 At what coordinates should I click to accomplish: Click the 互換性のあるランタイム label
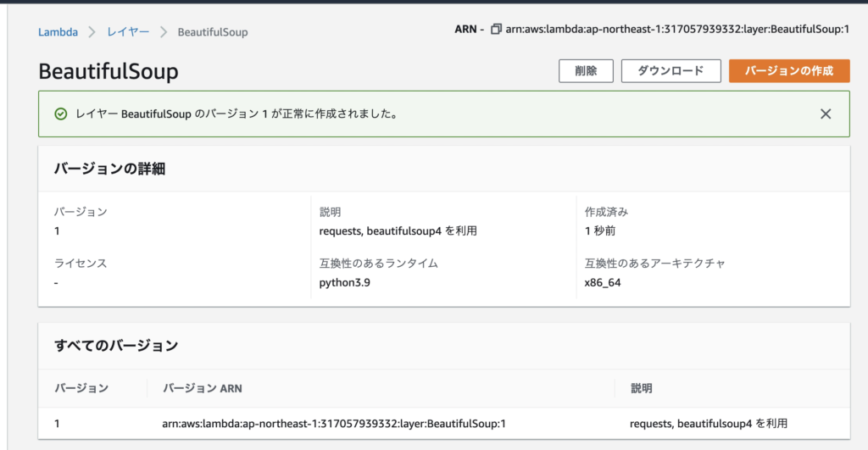pos(379,264)
